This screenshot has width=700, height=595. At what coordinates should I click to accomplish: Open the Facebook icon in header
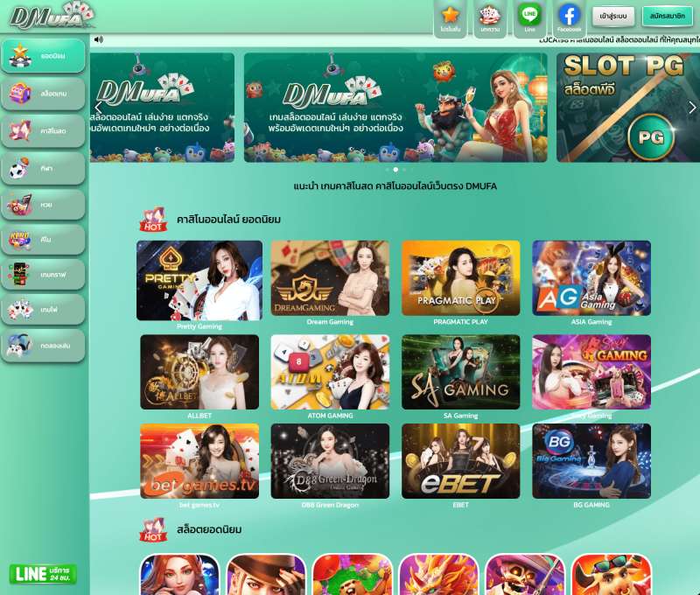click(570, 18)
